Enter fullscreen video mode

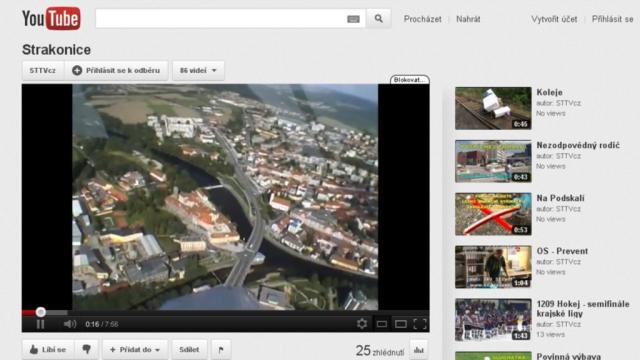coord(420,324)
